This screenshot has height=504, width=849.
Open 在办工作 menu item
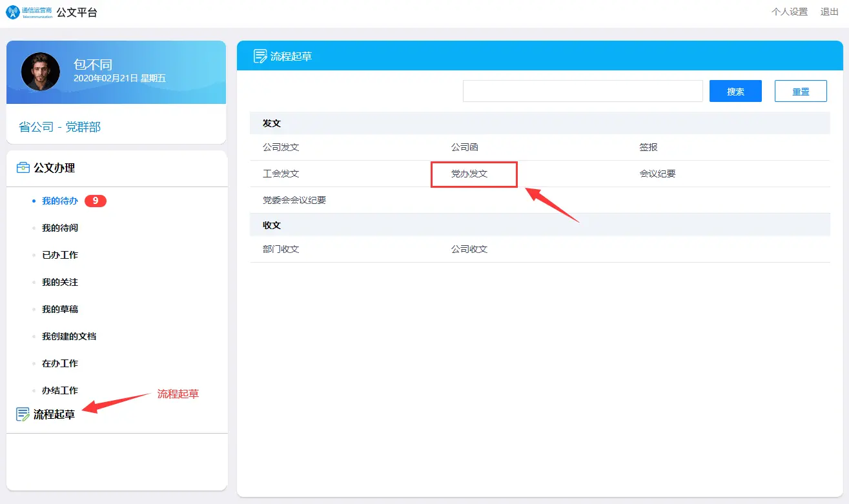(x=60, y=363)
